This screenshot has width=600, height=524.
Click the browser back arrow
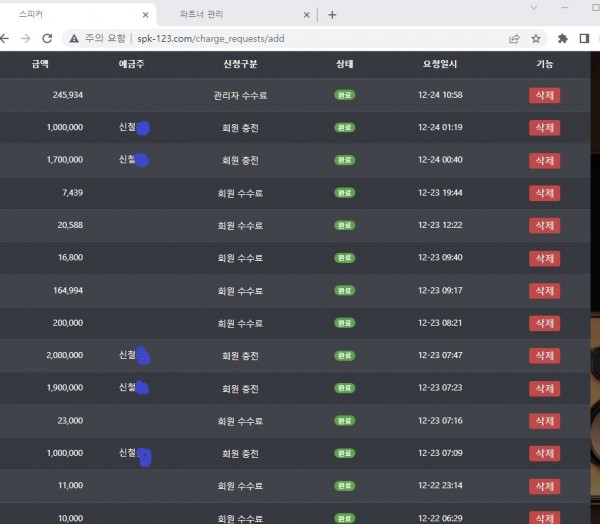(x=5, y=38)
